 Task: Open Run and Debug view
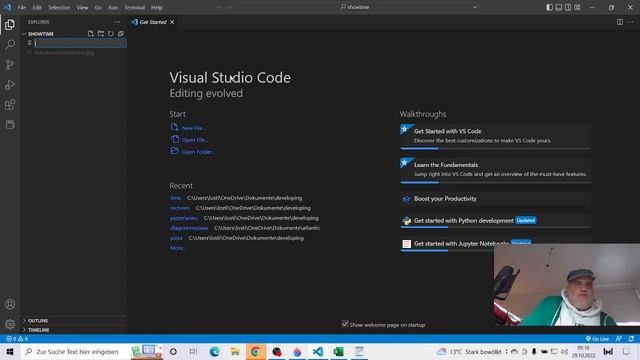click(x=10, y=84)
